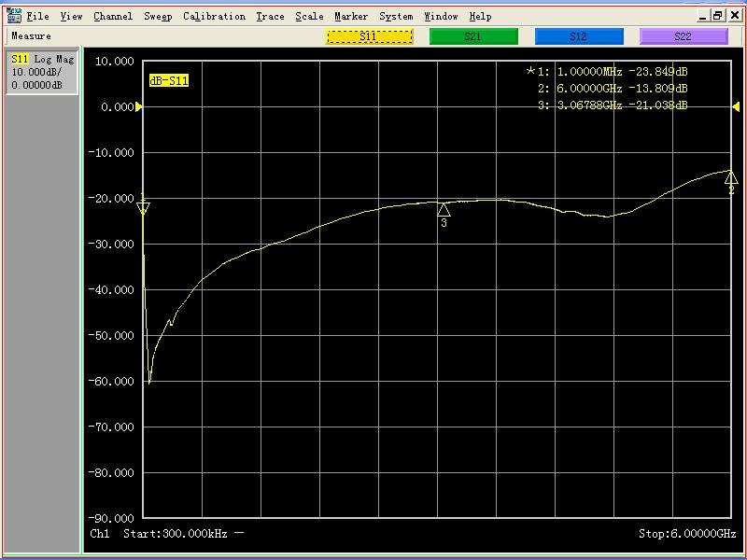Open the Sweep menu
Viewport: 747px width, 560px height.
[158, 16]
